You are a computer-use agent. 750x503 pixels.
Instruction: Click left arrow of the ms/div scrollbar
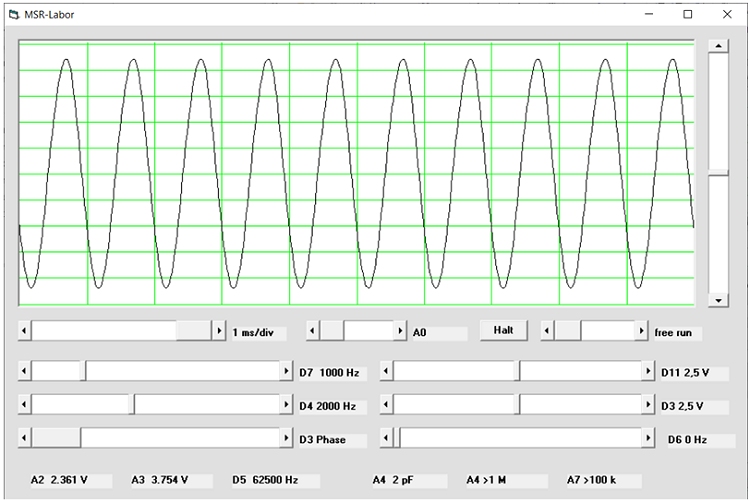25,331
